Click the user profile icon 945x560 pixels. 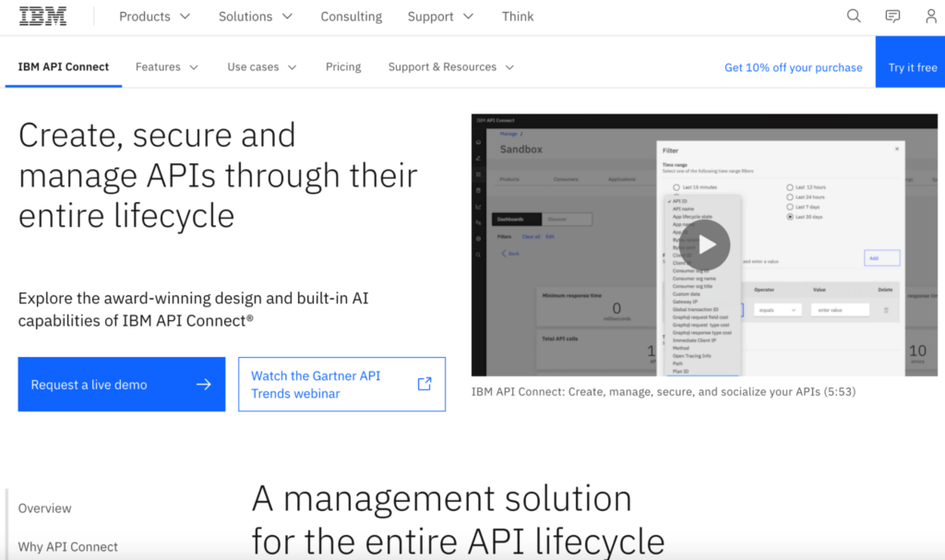(931, 16)
